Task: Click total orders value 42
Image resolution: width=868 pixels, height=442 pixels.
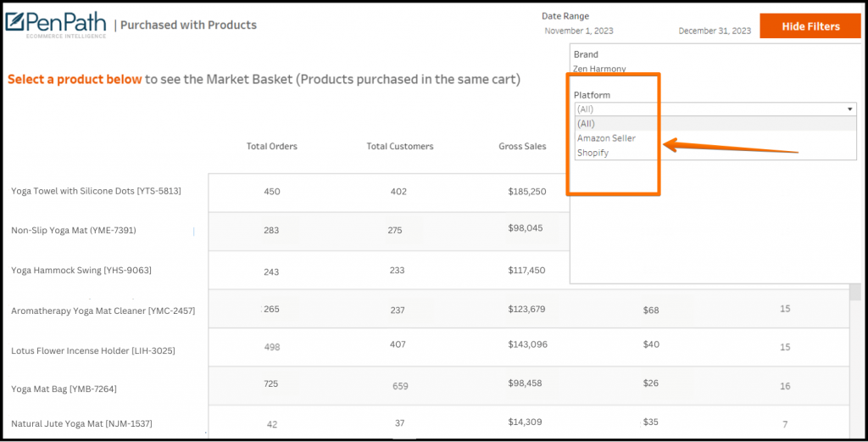Action: click(x=272, y=425)
